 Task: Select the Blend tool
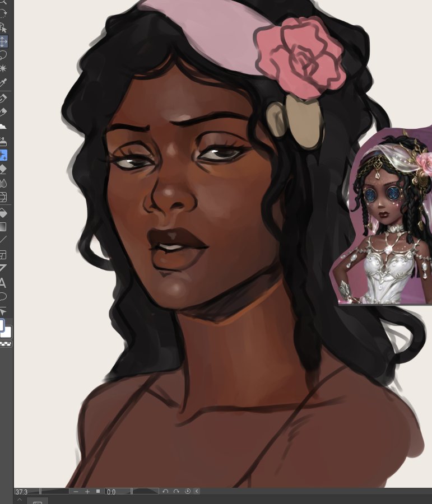(3, 183)
